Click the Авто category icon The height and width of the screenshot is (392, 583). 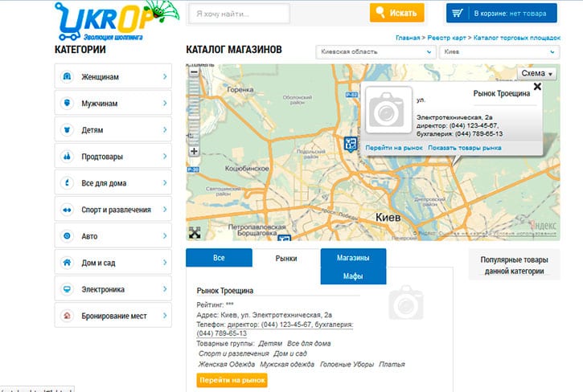(67, 236)
